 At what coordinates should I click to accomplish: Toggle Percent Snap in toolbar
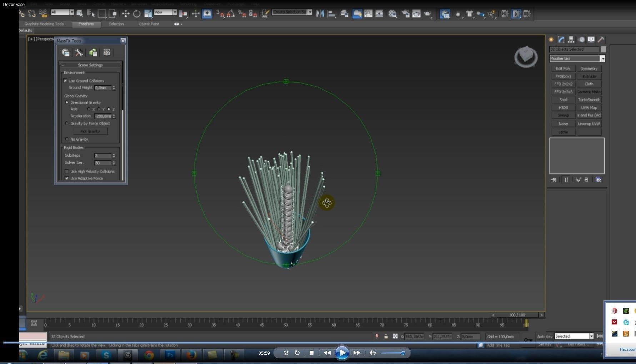(x=242, y=14)
